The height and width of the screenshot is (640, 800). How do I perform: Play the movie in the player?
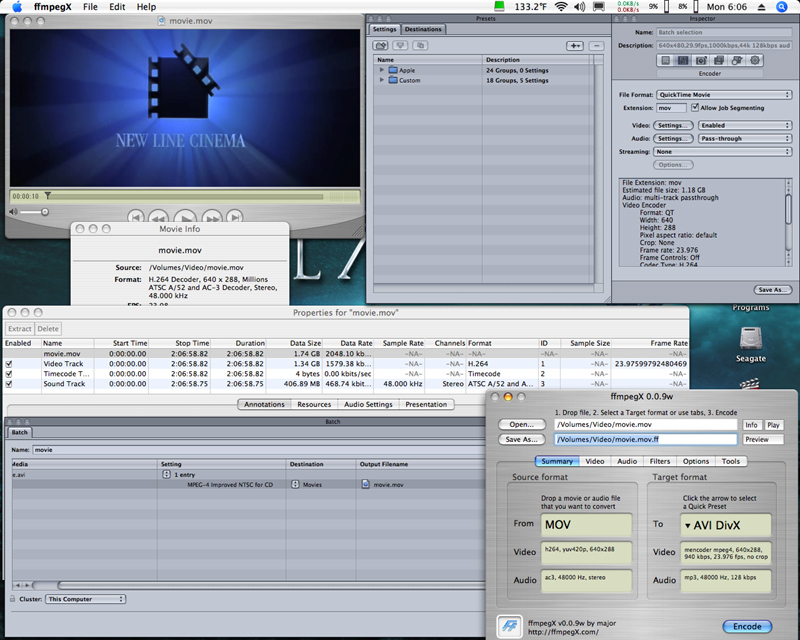tap(185, 217)
